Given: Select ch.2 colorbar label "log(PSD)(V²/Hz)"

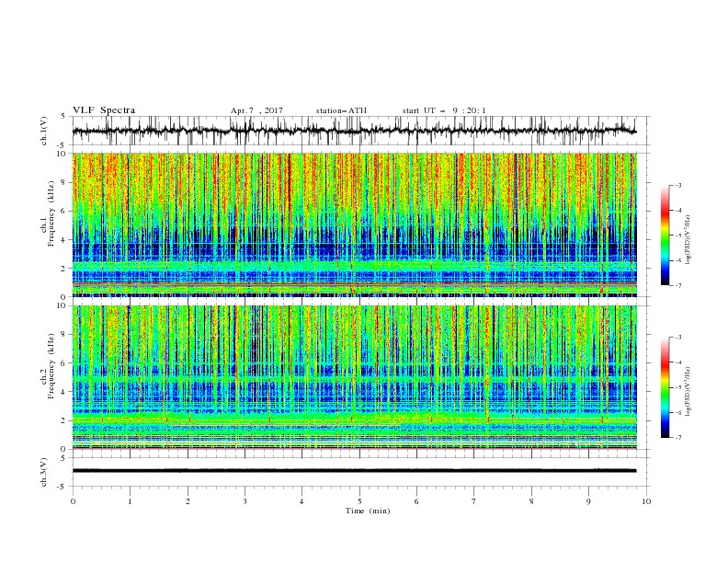Looking at the screenshot, I should coord(688,391).
